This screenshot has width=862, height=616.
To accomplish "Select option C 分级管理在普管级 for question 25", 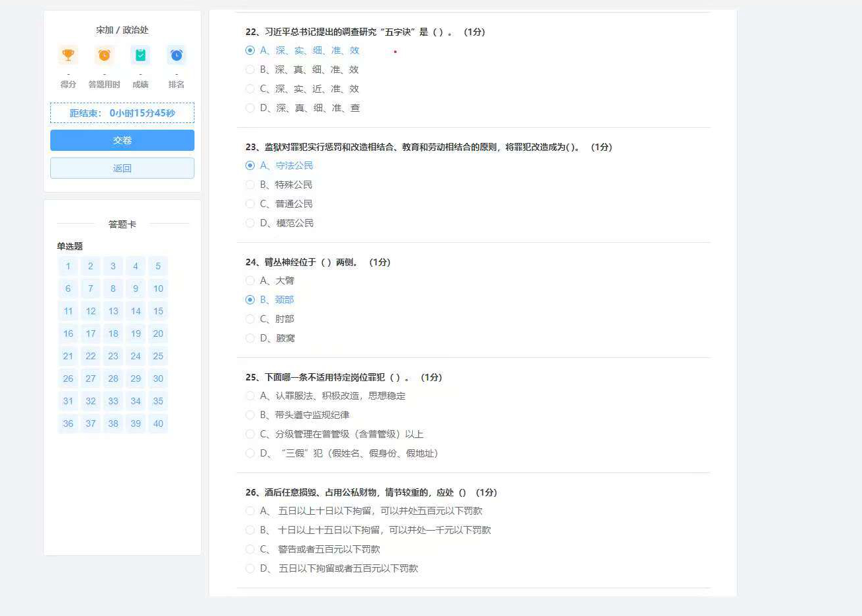I will click(250, 434).
